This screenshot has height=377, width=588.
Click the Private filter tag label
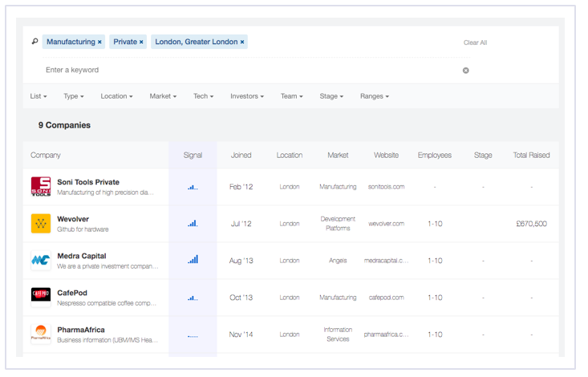coord(125,42)
